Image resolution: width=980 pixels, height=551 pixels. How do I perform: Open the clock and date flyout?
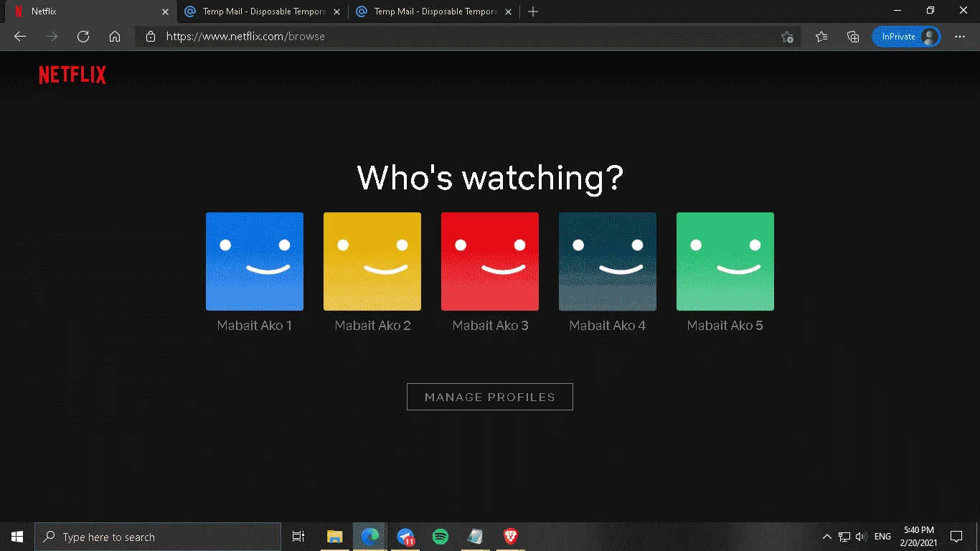click(x=918, y=537)
